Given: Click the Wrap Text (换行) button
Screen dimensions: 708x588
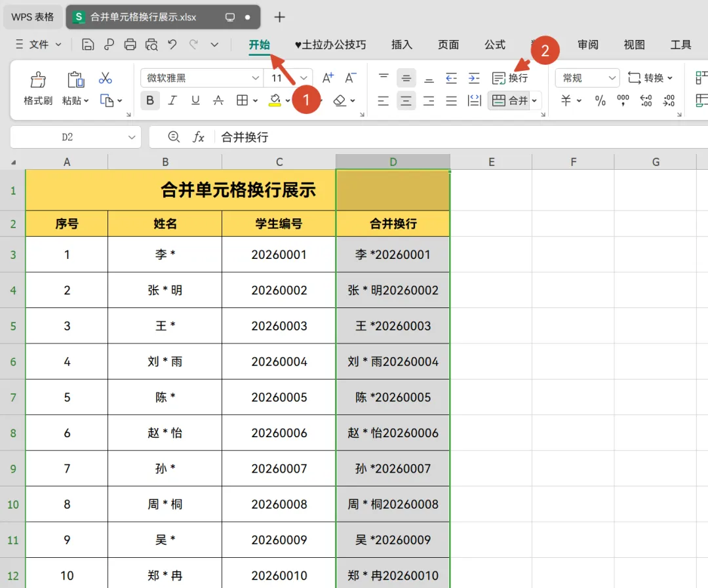Looking at the screenshot, I should click(x=510, y=77).
